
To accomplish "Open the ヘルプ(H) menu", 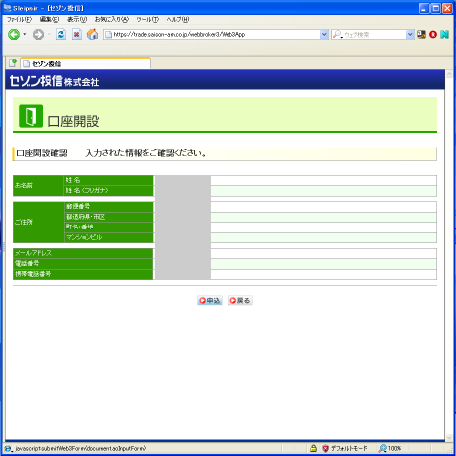I will [178, 19].
